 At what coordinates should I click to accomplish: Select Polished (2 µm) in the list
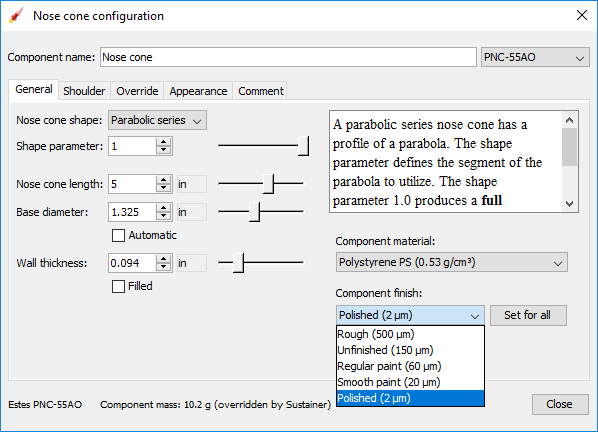pyautogui.click(x=410, y=398)
